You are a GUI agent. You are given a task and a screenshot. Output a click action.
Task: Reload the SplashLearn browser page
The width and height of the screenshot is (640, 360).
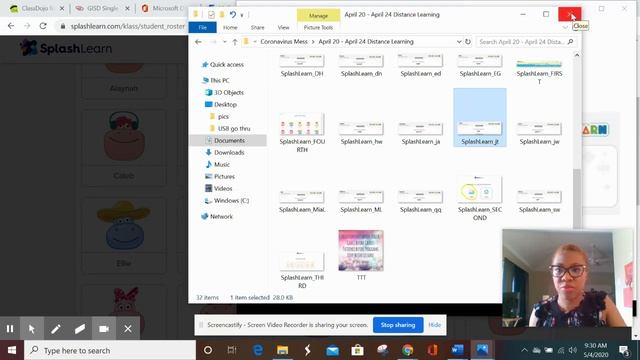coord(43,26)
